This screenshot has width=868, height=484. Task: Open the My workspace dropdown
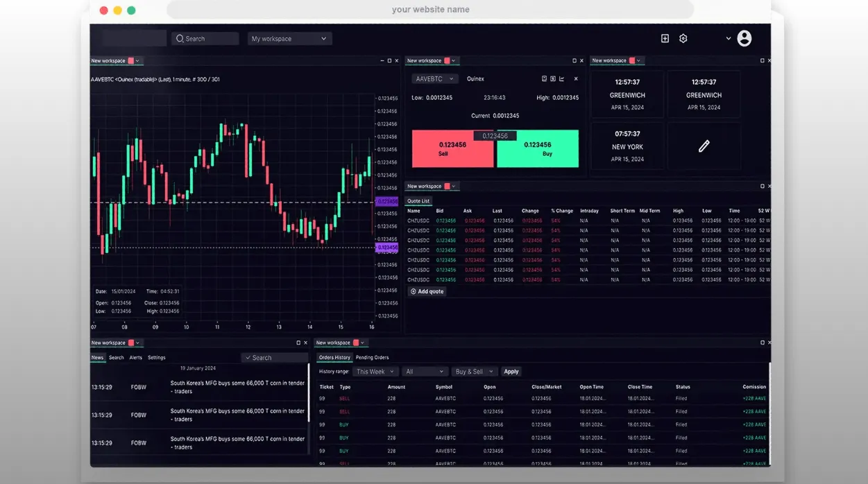click(x=289, y=39)
